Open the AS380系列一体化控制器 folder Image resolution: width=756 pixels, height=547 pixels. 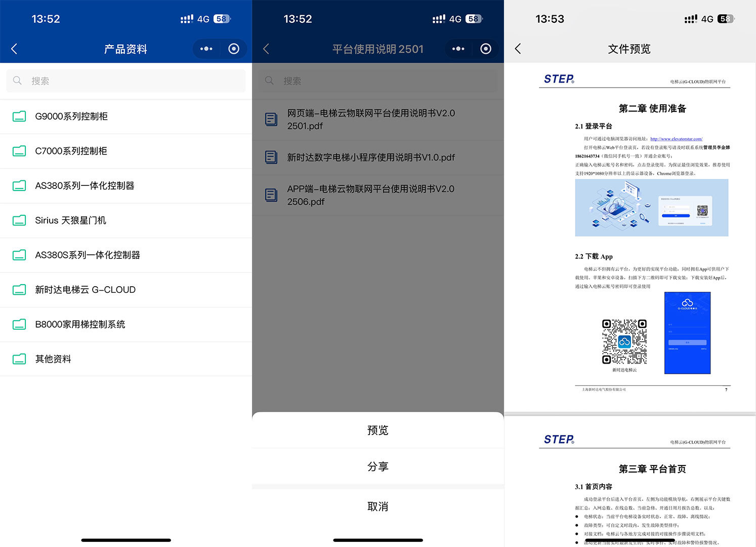coord(85,186)
